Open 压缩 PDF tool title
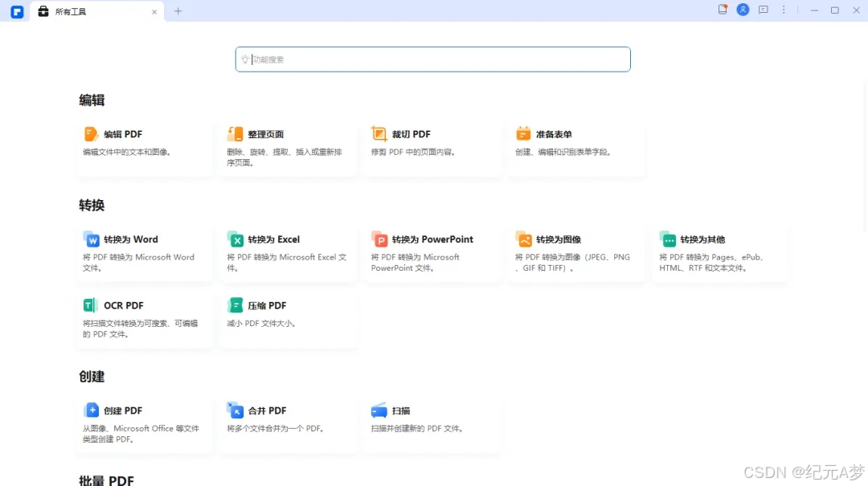The height and width of the screenshot is (486, 868). (x=267, y=305)
